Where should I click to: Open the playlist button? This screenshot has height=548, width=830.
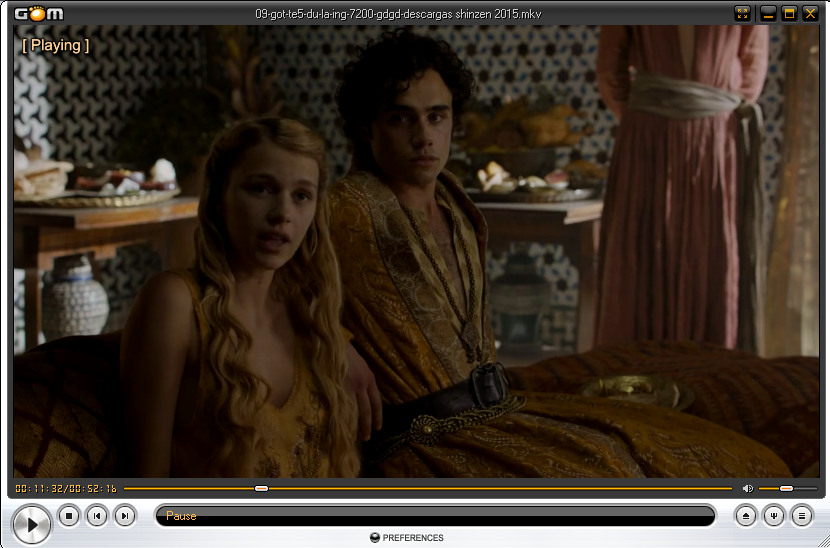(802, 516)
